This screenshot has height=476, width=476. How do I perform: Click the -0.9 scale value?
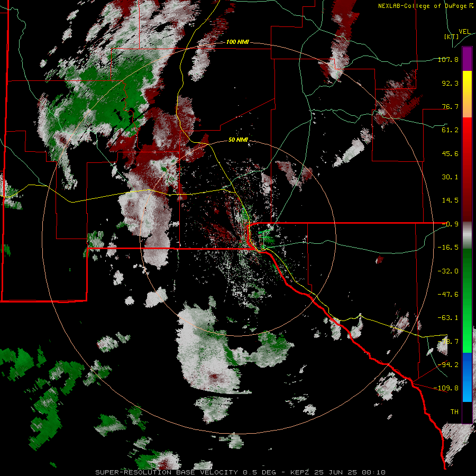(x=450, y=224)
